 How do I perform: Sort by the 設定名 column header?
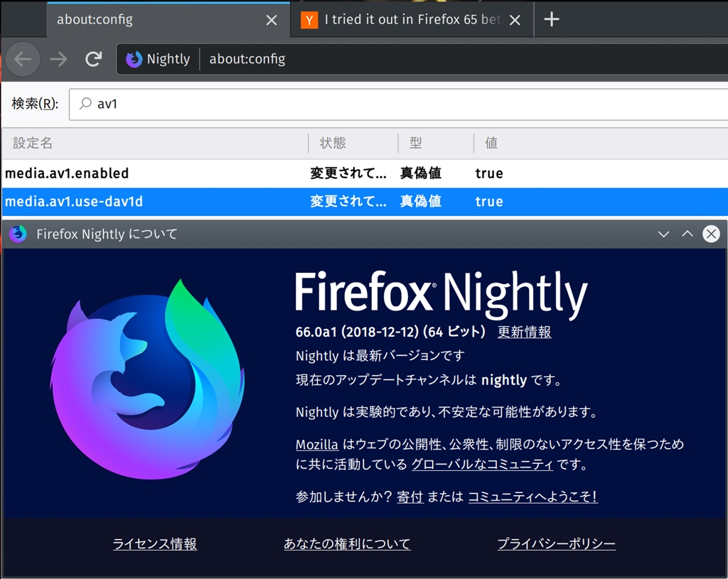(x=154, y=143)
